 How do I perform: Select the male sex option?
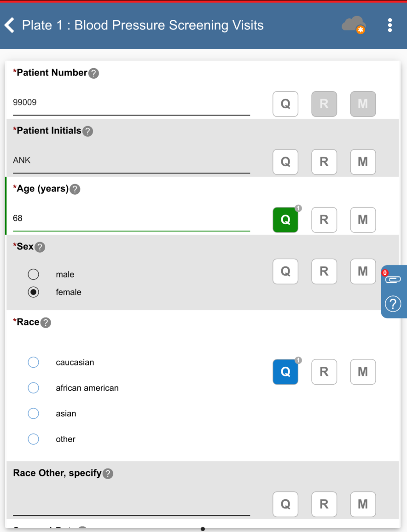point(34,274)
